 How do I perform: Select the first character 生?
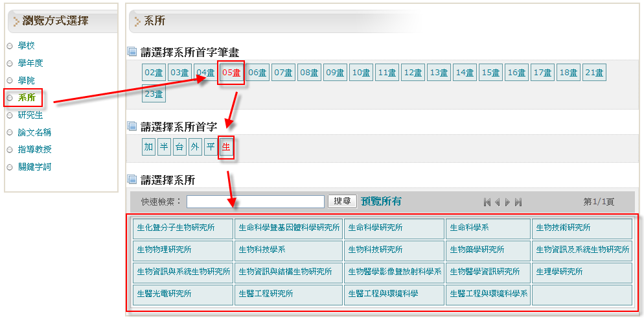pyautogui.click(x=226, y=147)
